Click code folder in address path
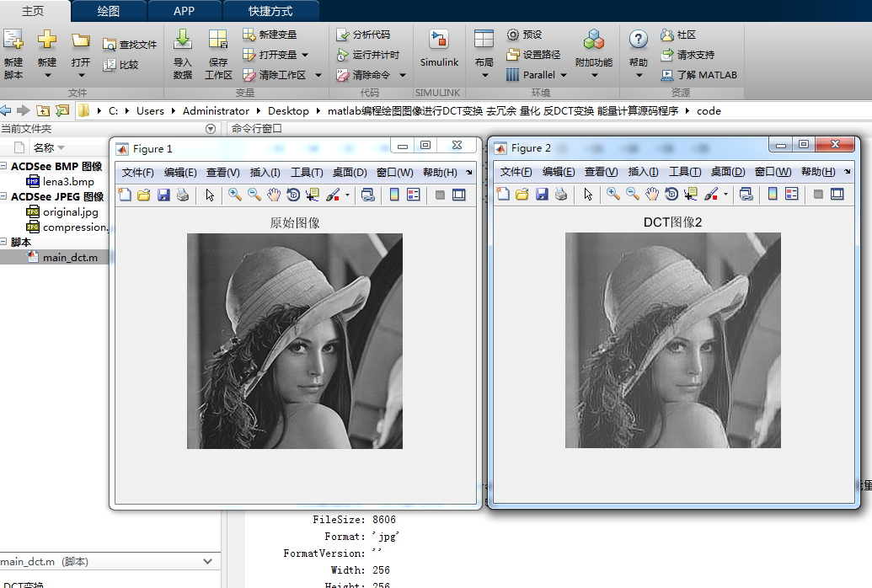This screenshot has height=588, width=872. pyautogui.click(x=709, y=110)
